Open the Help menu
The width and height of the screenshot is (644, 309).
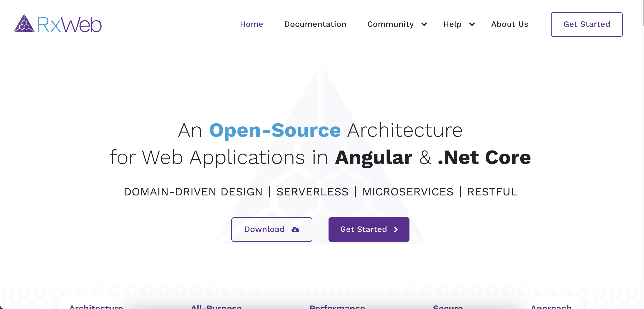(x=452, y=24)
